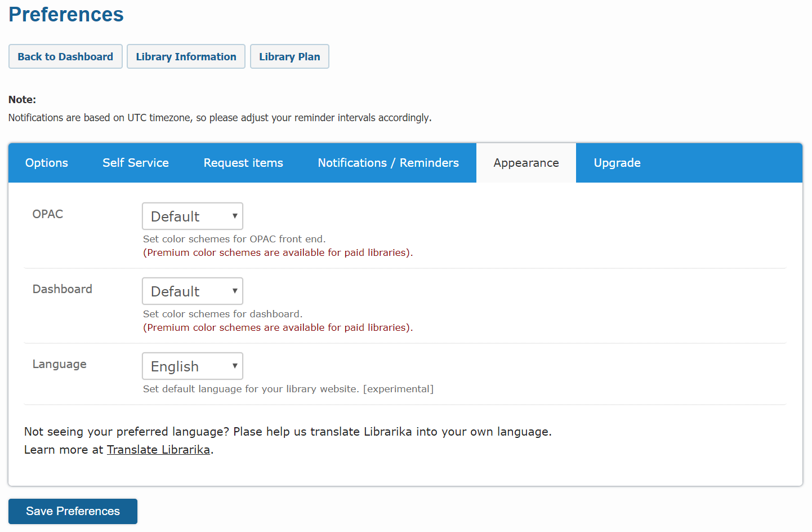The width and height of the screenshot is (812, 532).
Task: Follow the Translate Librarika link
Action: coord(158,450)
